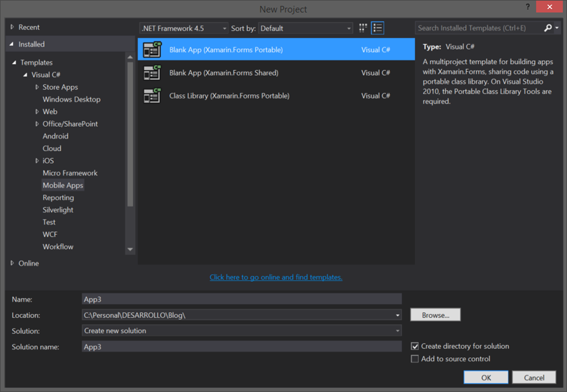This screenshot has height=392, width=567.
Task: Click the OK button
Action: coord(486,377)
